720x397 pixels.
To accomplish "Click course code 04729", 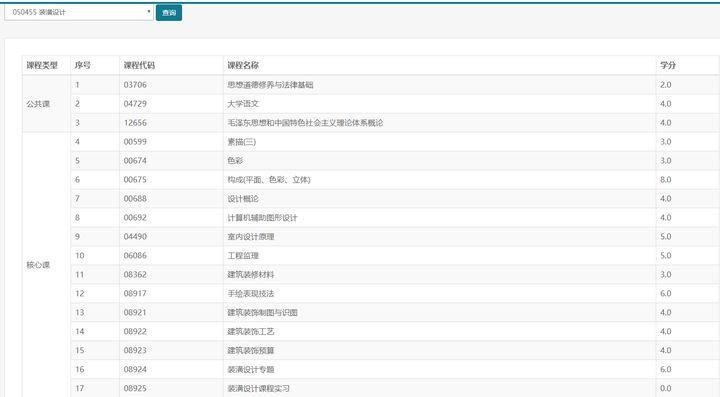I will [135, 104].
